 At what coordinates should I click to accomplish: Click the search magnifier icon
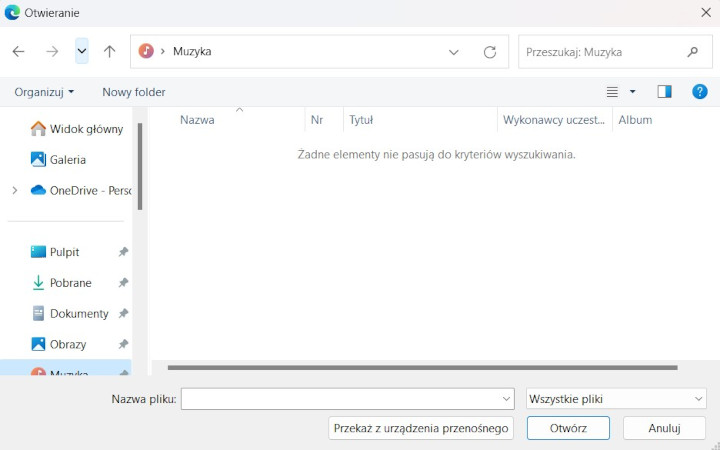pos(692,51)
